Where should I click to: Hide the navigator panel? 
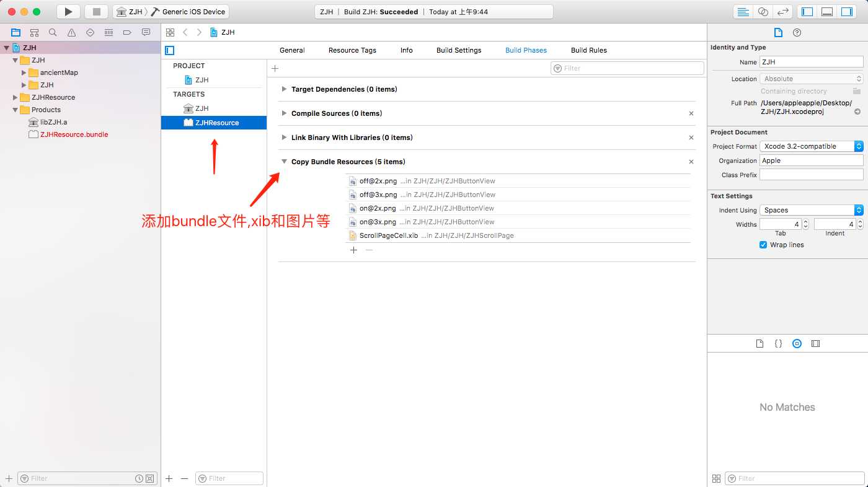click(807, 12)
